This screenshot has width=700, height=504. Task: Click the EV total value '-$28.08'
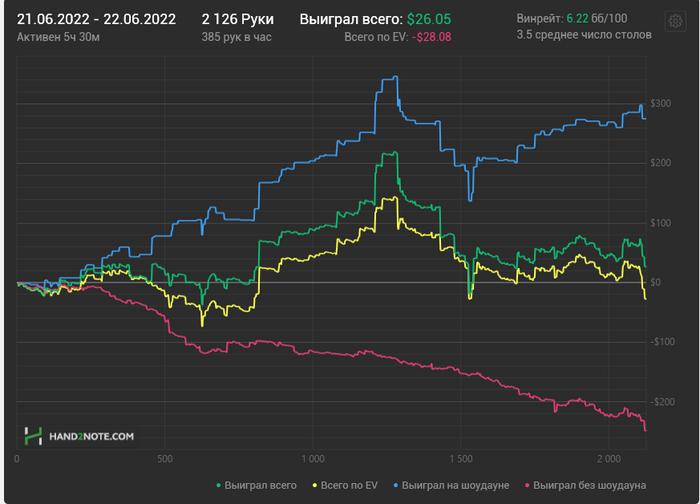(431, 37)
